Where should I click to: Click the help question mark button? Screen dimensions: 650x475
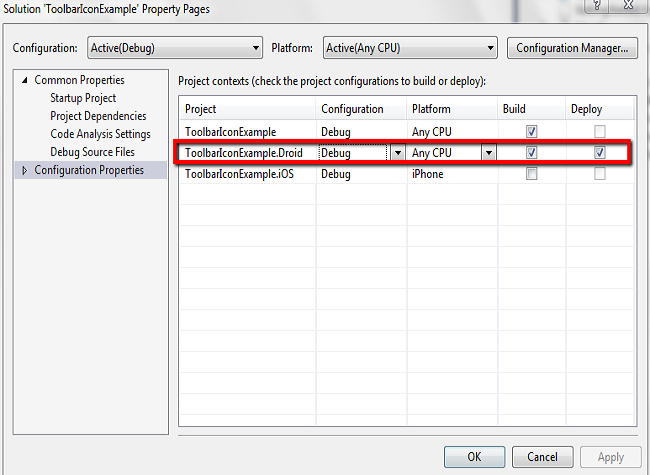point(597,5)
